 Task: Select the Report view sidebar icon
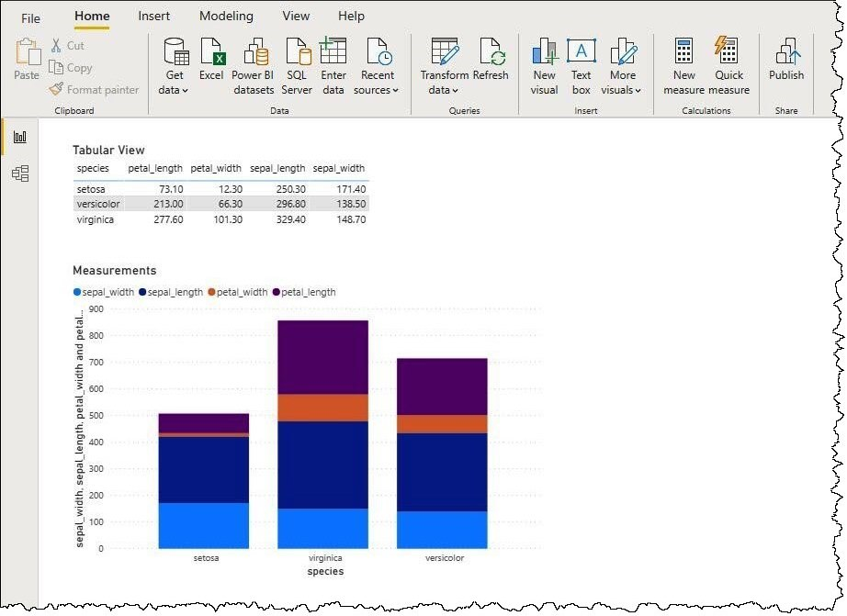[x=19, y=136]
